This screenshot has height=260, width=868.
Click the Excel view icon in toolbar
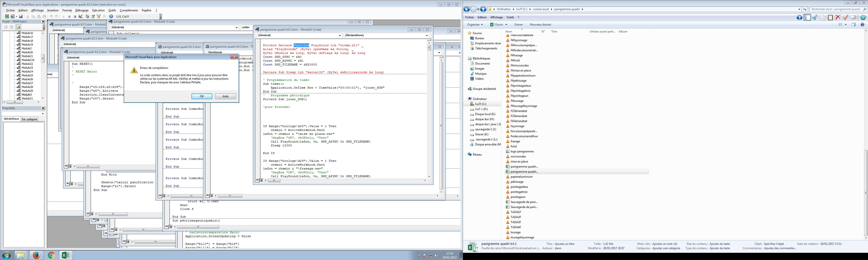[x=7, y=16]
